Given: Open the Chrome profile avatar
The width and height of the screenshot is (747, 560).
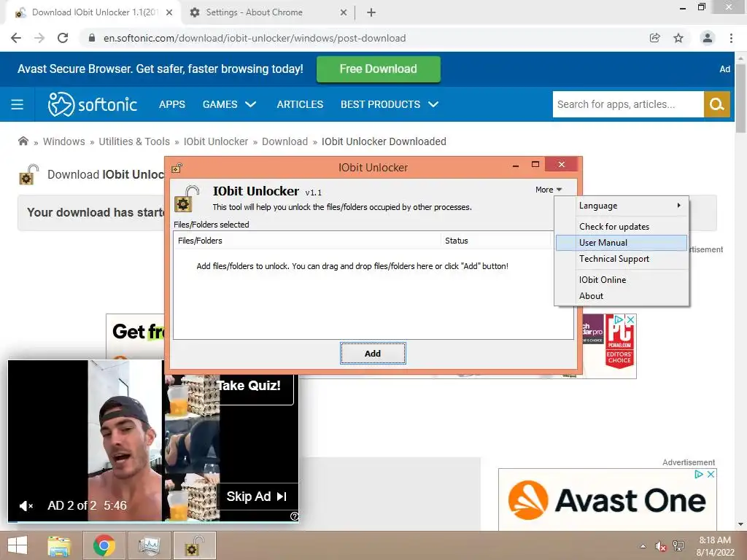Looking at the screenshot, I should tap(708, 38).
